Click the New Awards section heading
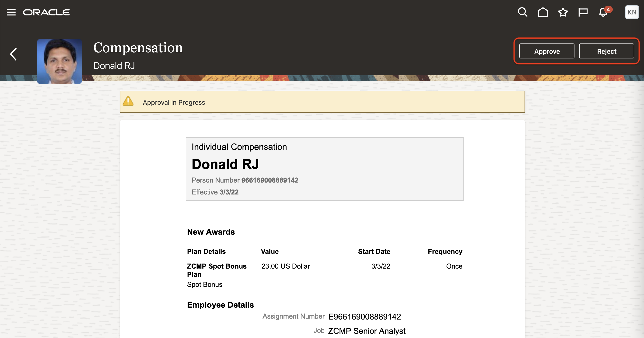The image size is (644, 338). (x=211, y=232)
